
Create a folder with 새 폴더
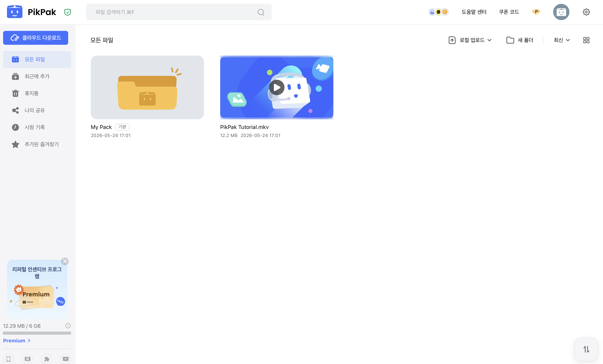click(520, 40)
